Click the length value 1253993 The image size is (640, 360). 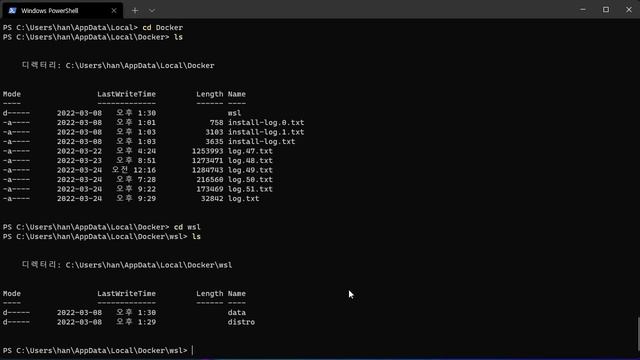coord(207,151)
